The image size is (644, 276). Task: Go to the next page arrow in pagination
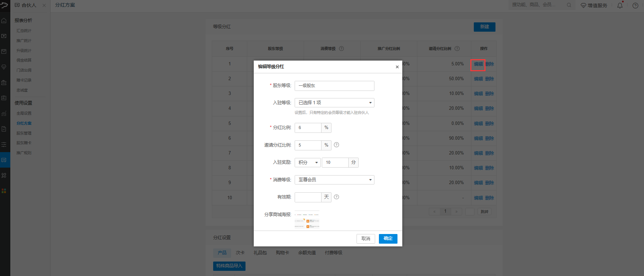tap(456, 212)
